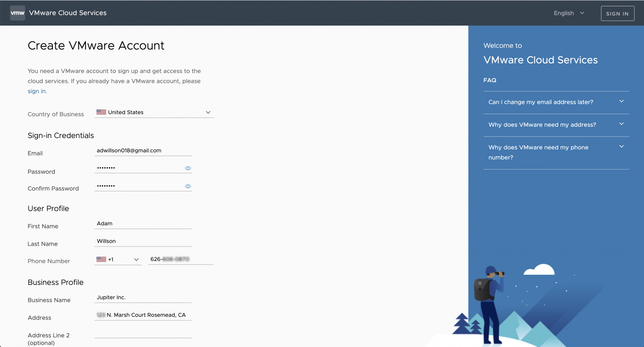This screenshot has width=644, height=347.
Task: Click the phone number input field
Action: coord(181,259)
